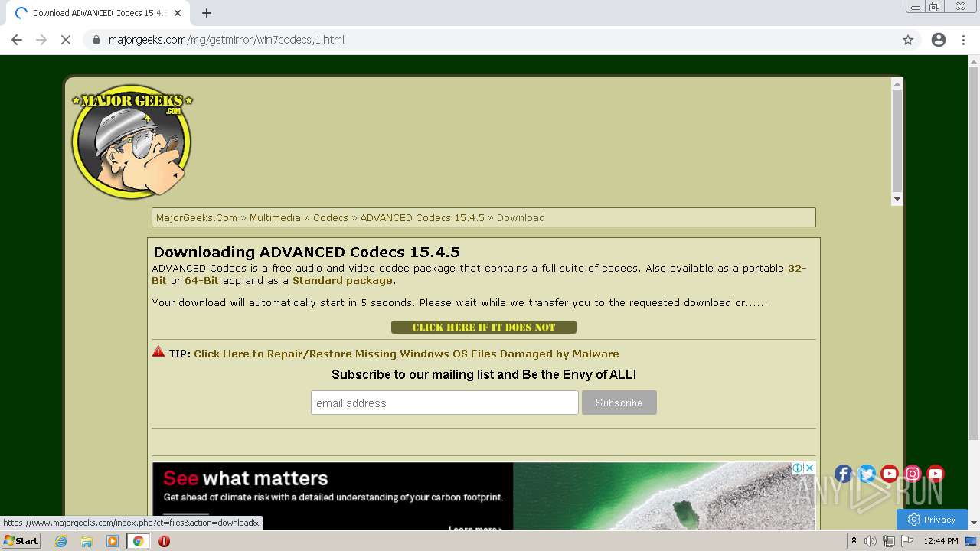980x551 pixels.
Task: Open the Windows Start menu
Action: pos(21,540)
